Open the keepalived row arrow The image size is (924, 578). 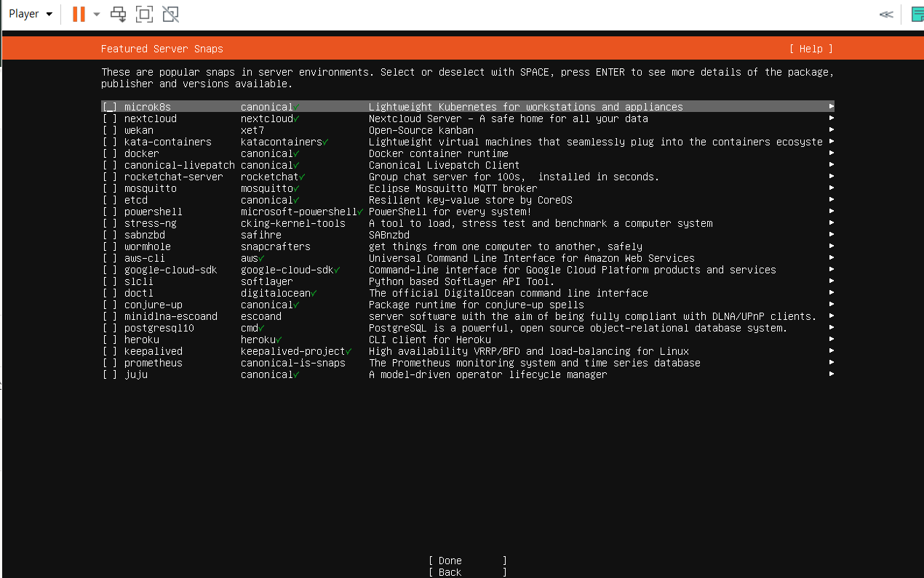pos(831,351)
